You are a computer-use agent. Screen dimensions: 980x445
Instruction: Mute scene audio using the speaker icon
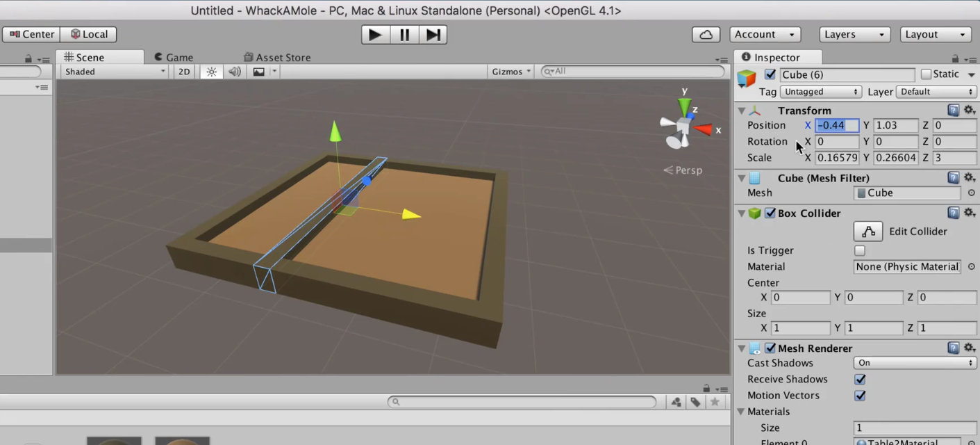[234, 72]
